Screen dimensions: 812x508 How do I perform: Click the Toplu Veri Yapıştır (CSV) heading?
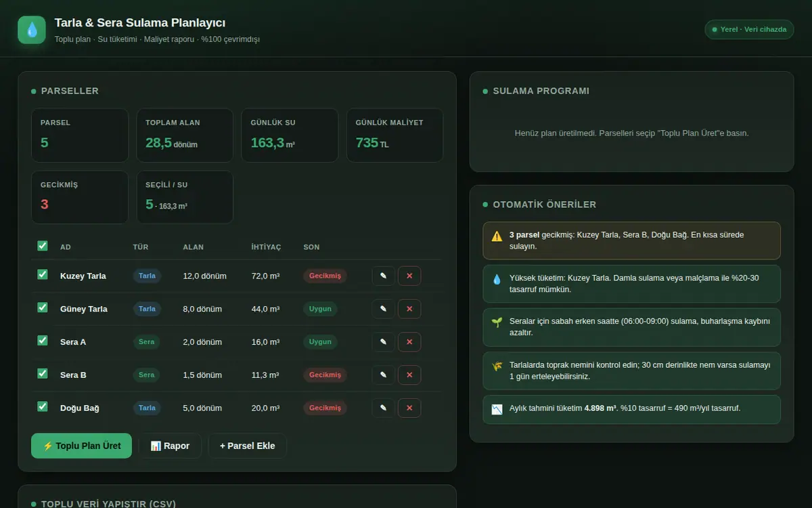tap(109, 504)
